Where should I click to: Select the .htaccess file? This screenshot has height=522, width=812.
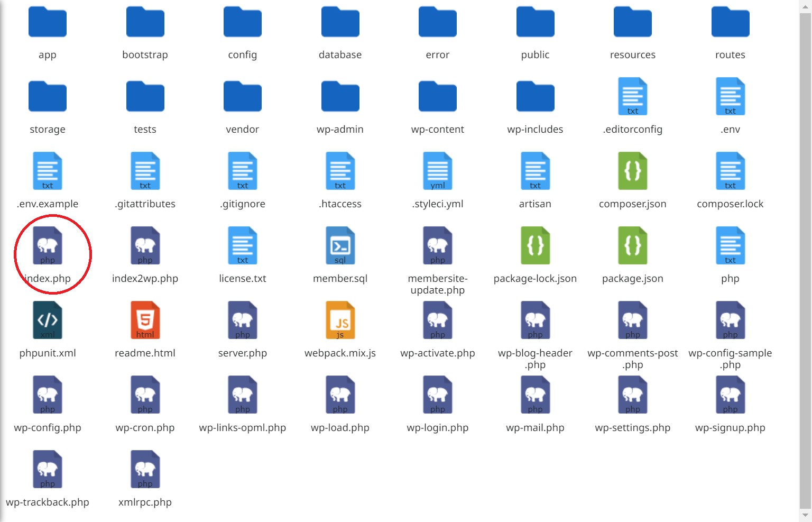[340, 171]
